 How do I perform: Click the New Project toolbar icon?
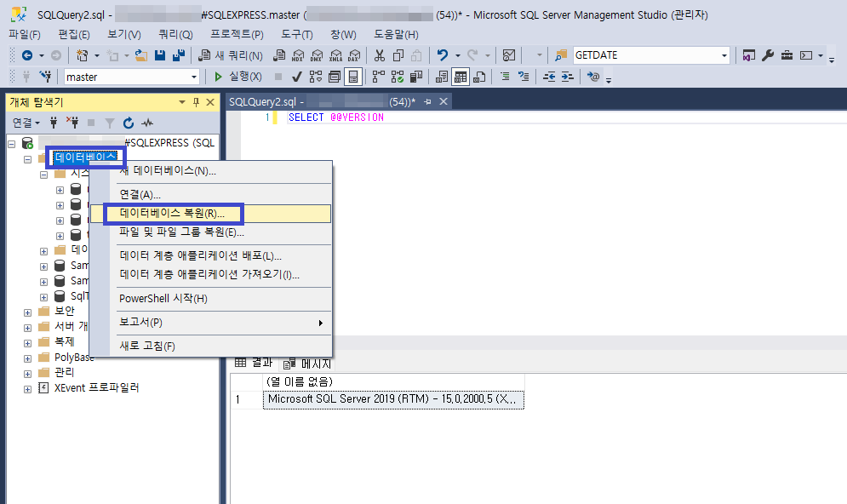coord(82,55)
